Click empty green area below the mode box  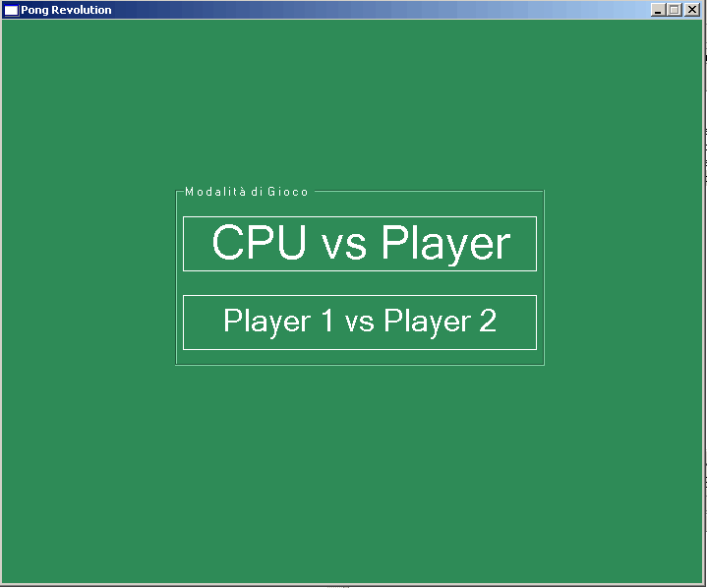pos(359,472)
